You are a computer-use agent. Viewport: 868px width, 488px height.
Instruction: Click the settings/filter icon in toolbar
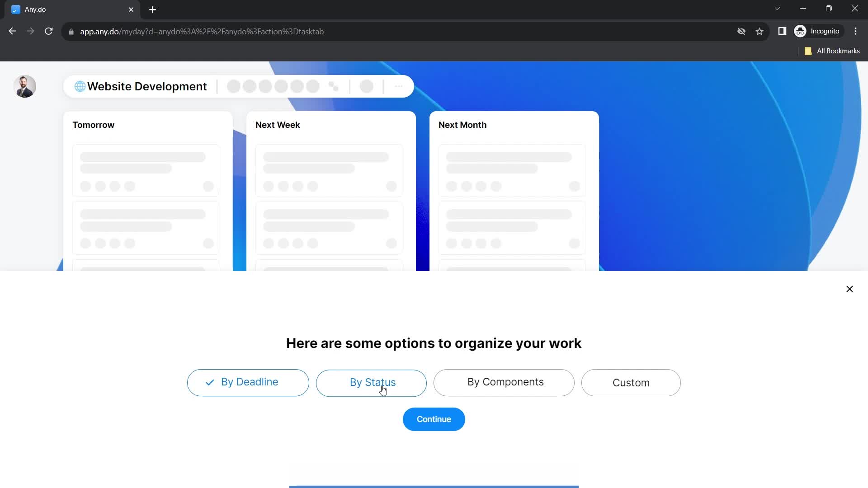point(334,86)
